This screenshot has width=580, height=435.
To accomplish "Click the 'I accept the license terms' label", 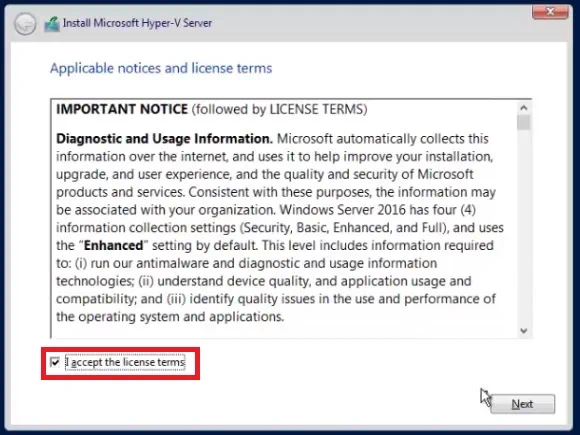I will click(125, 362).
